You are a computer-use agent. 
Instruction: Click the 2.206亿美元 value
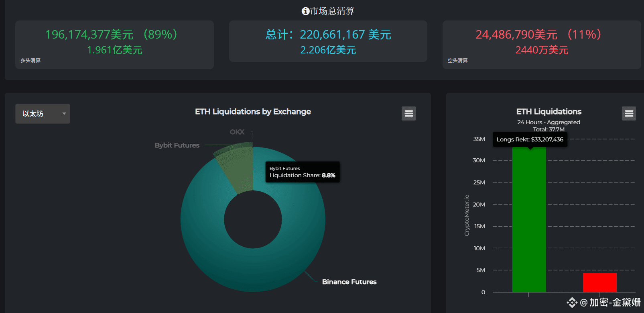point(328,50)
